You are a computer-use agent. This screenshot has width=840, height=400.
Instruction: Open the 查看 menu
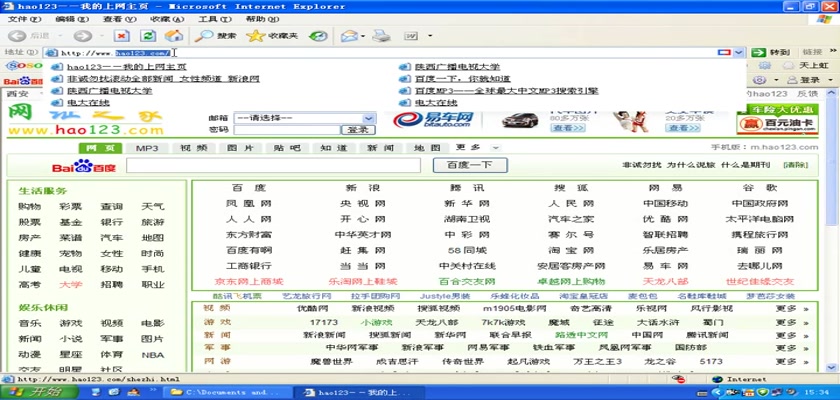(119, 19)
